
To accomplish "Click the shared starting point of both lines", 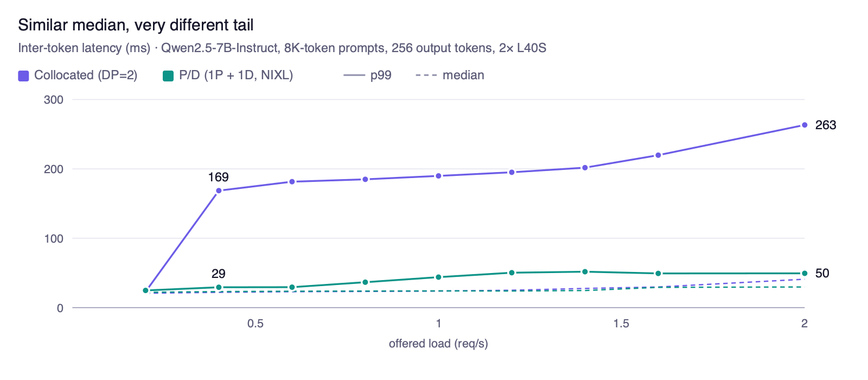I will pyautogui.click(x=145, y=290).
